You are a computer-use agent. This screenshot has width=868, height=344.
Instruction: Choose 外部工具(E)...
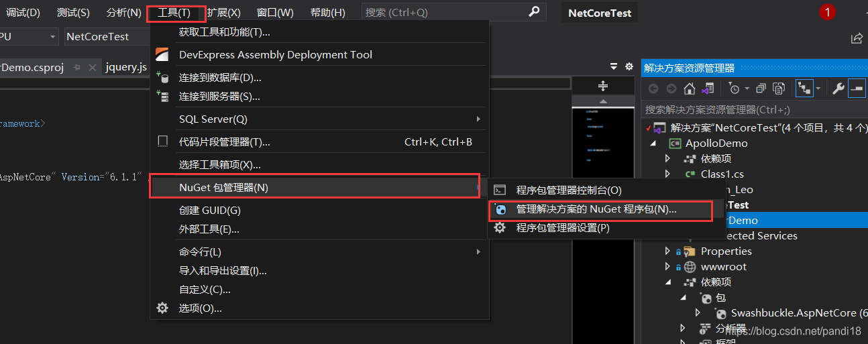(x=319, y=229)
